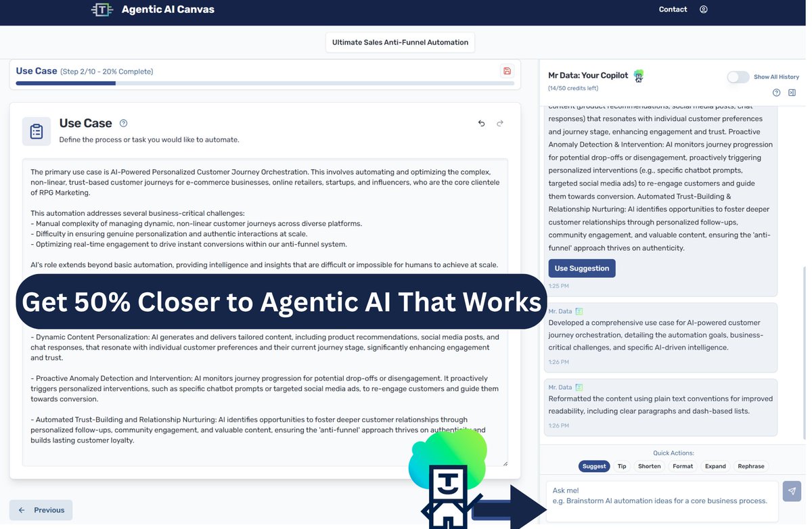Click the red save icon in Use Case bar
Image resolution: width=812 pixels, height=529 pixels.
[x=507, y=71]
